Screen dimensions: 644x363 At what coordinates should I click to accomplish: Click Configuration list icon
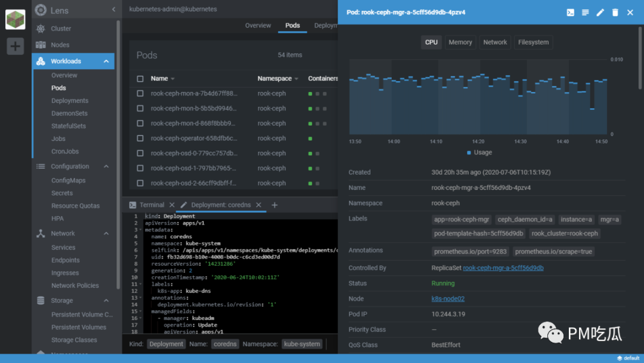click(41, 167)
